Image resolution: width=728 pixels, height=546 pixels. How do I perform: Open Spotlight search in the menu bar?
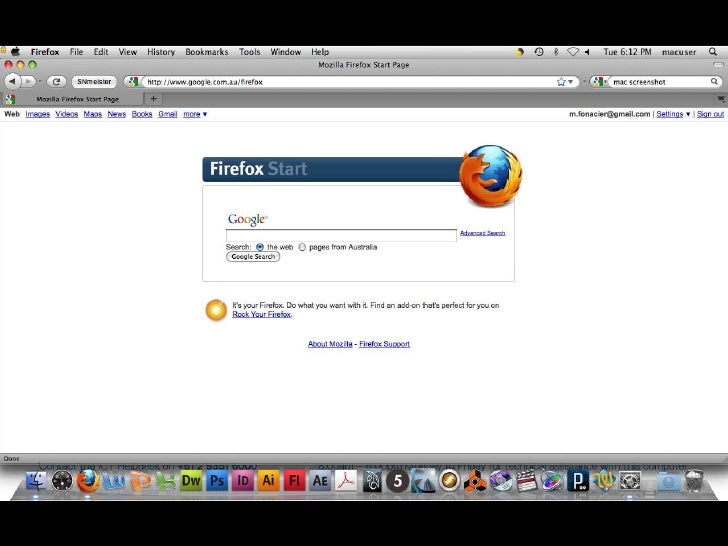coord(713,52)
